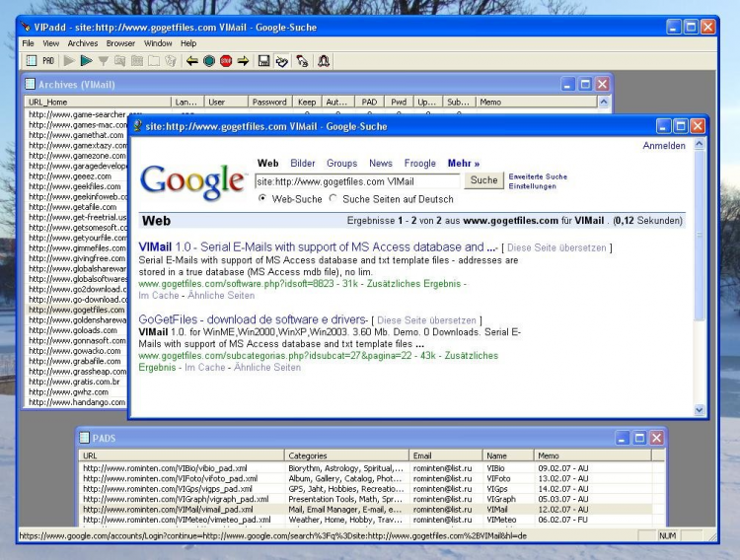740x560 pixels.
Task: Open the Window menu
Action: [x=158, y=43]
